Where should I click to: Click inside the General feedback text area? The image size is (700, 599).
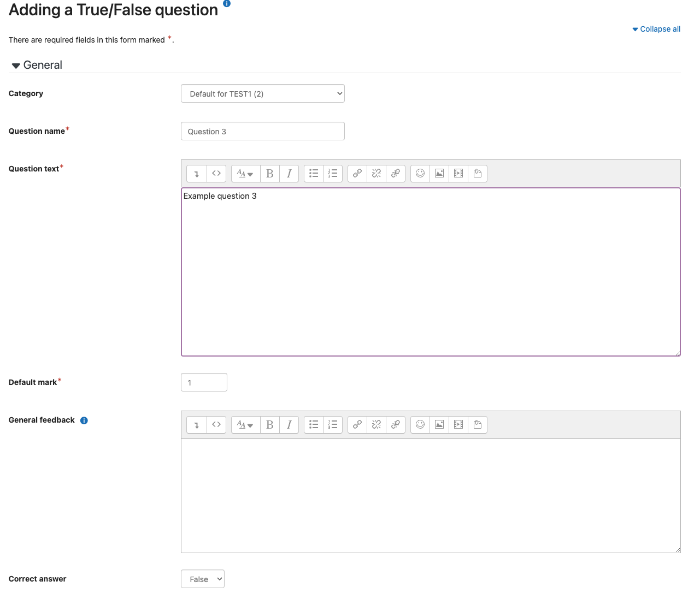coord(431,496)
